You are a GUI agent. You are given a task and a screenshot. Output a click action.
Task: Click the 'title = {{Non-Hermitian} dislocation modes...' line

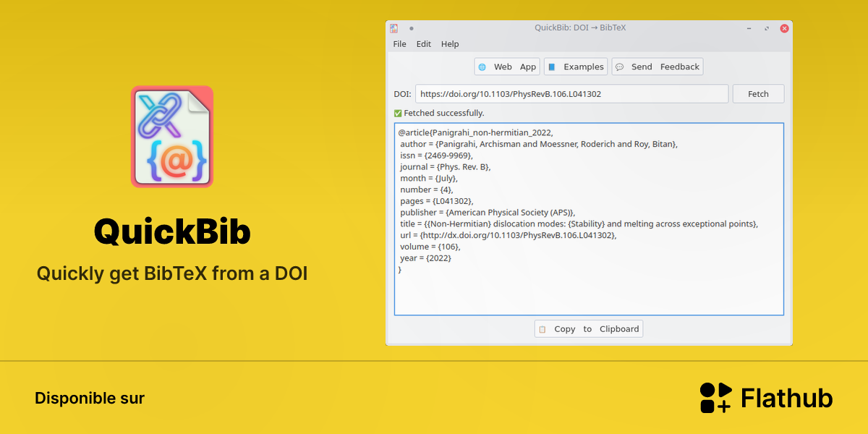coord(579,224)
